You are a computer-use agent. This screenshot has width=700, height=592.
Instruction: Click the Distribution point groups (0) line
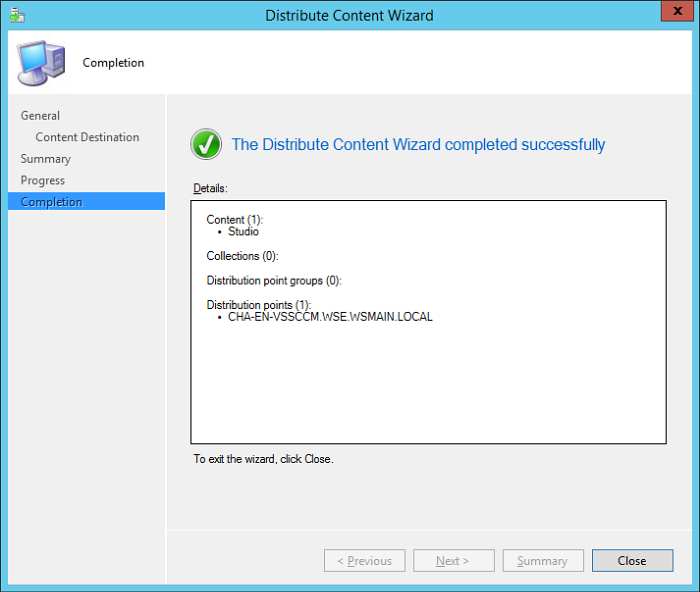[274, 281]
